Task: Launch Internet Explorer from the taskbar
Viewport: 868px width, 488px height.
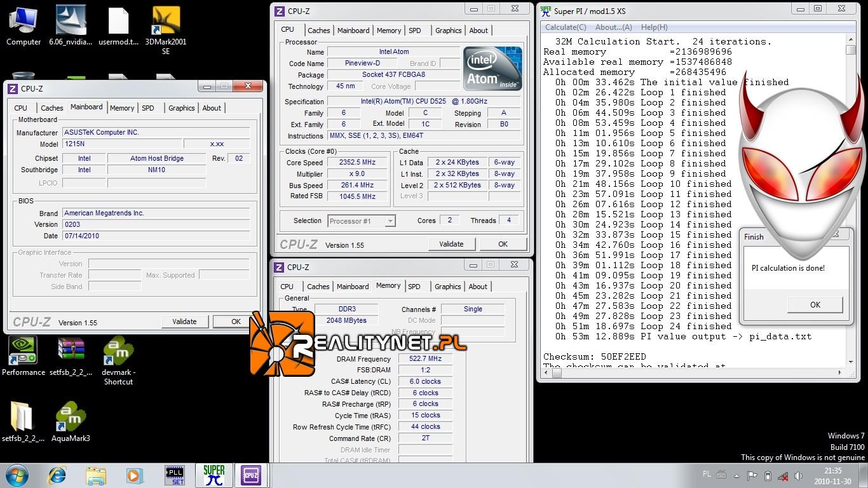Action: 57,475
